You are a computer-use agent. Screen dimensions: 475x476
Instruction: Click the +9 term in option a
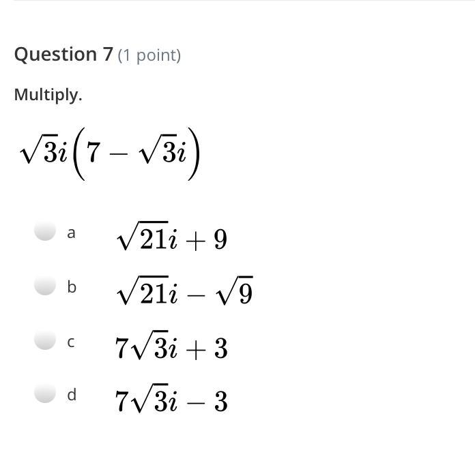(x=206, y=239)
